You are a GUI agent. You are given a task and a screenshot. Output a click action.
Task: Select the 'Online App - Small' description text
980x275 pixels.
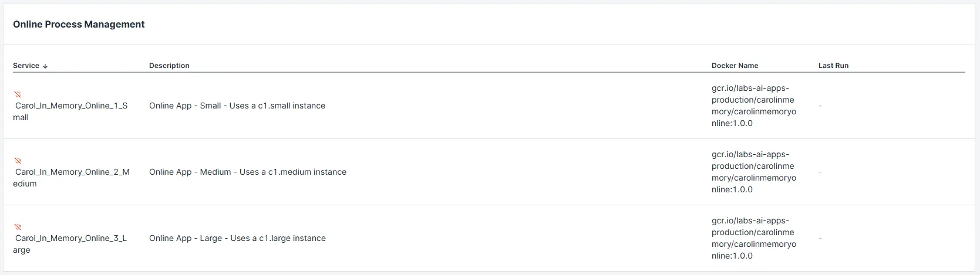(x=237, y=106)
